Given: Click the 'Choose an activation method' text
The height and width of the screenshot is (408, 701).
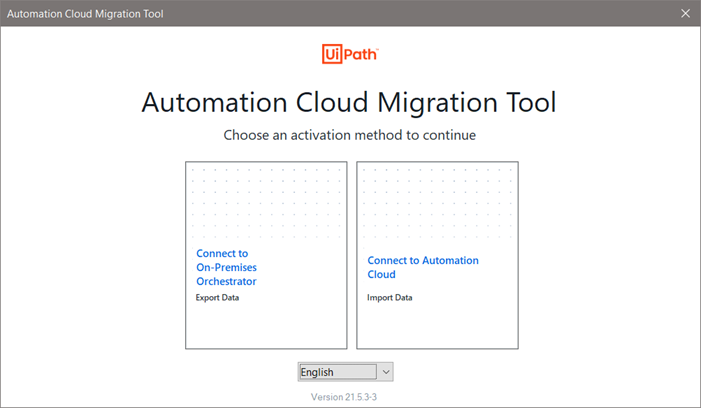Looking at the screenshot, I should (350, 135).
